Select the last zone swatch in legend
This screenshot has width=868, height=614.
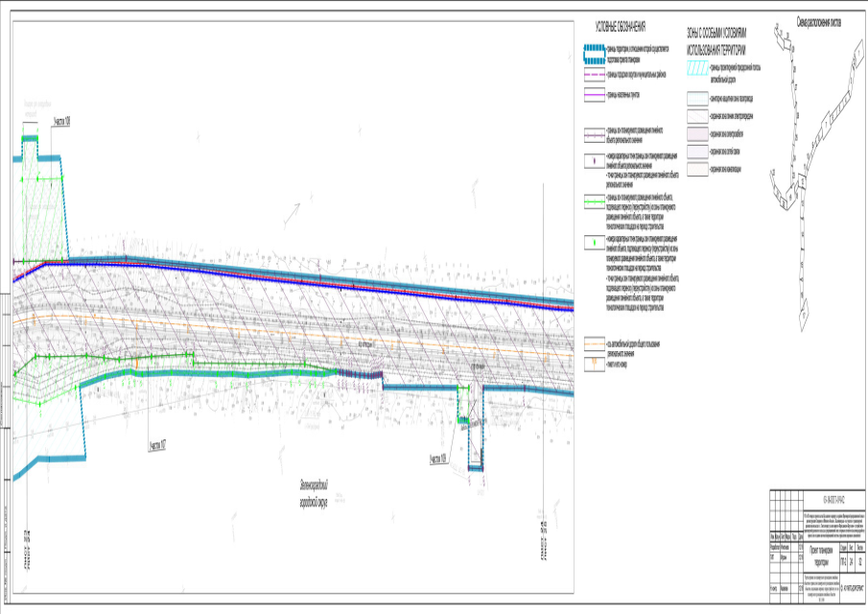coord(696,169)
